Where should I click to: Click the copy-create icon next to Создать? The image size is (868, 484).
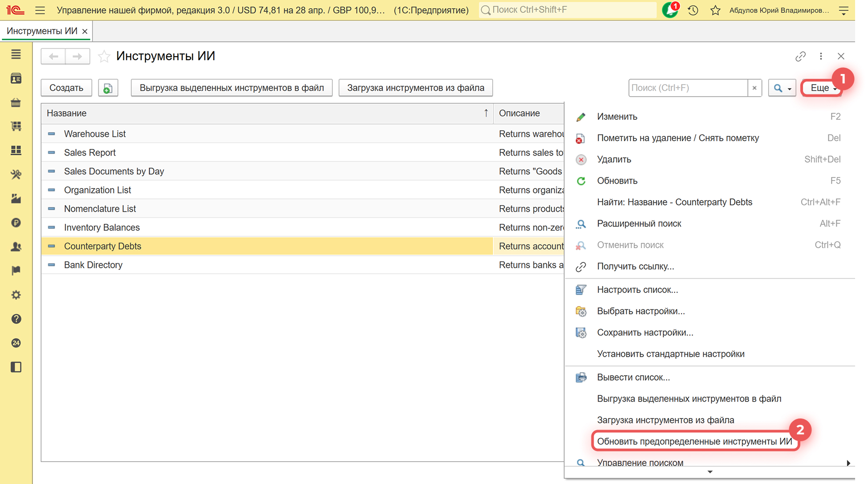pos(108,88)
